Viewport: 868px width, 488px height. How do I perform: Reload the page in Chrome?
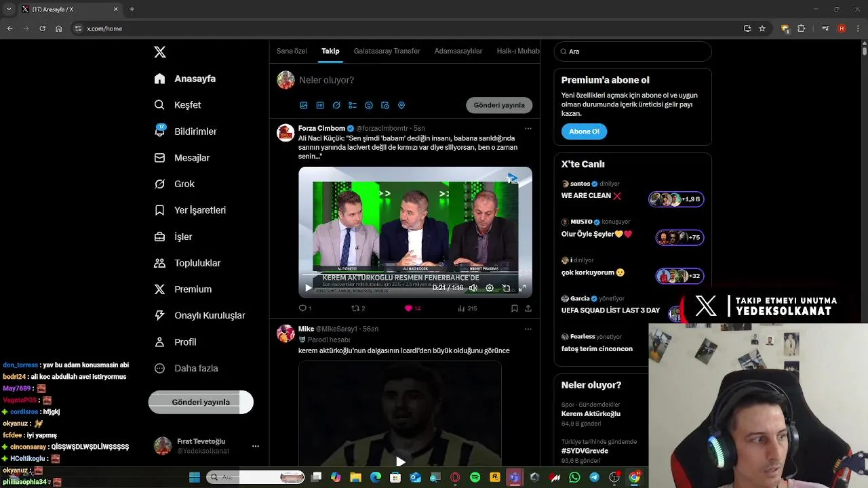[42, 28]
